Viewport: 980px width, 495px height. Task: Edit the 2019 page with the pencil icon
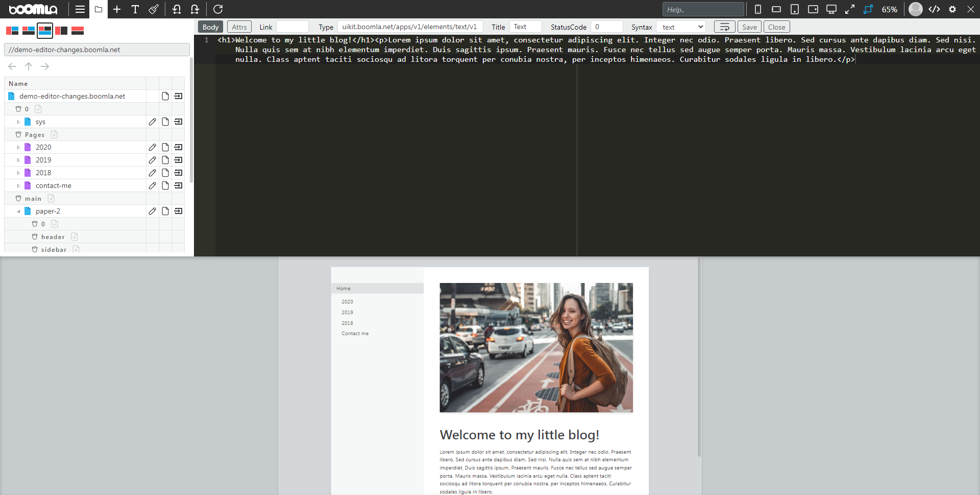pyautogui.click(x=152, y=159)
